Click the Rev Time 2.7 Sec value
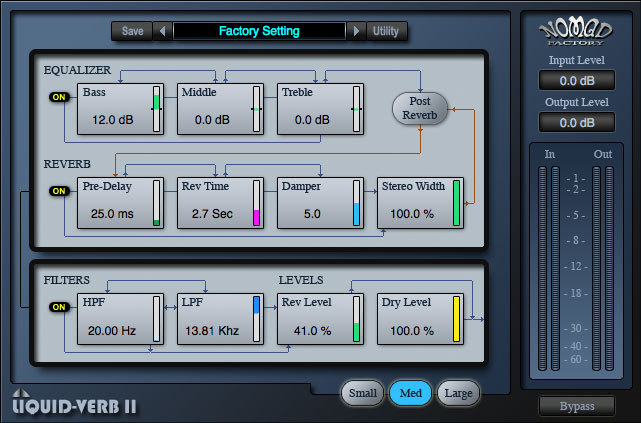Viewport: 641px width, 423px height. pos(212,214)
